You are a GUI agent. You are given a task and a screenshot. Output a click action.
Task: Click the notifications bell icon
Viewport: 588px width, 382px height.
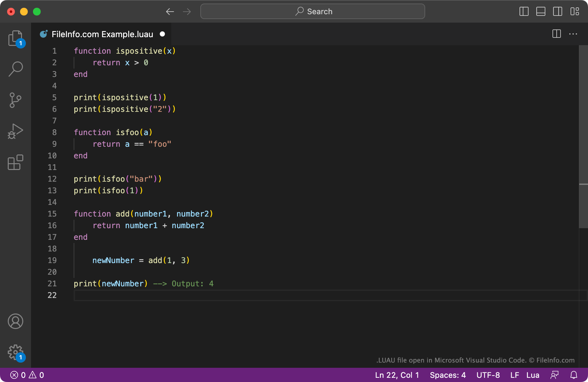point(574,375)
